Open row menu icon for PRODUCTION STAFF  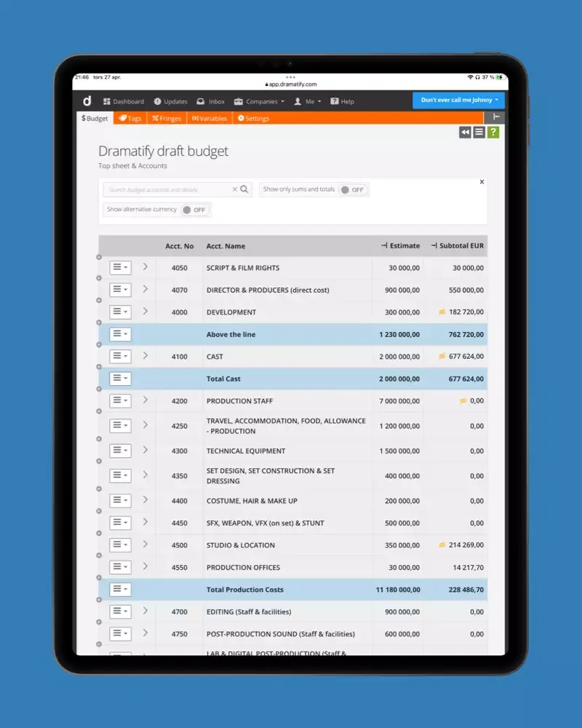(x=120, y=400)
